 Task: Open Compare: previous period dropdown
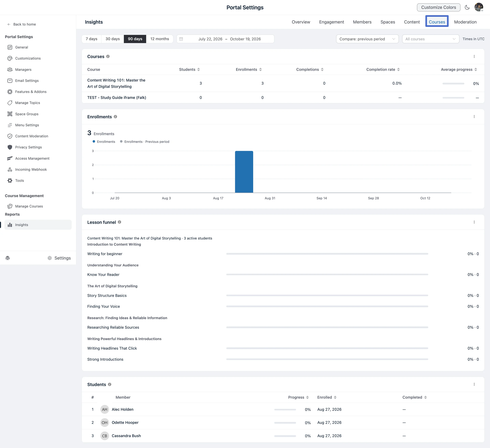(x=367, y=39)
